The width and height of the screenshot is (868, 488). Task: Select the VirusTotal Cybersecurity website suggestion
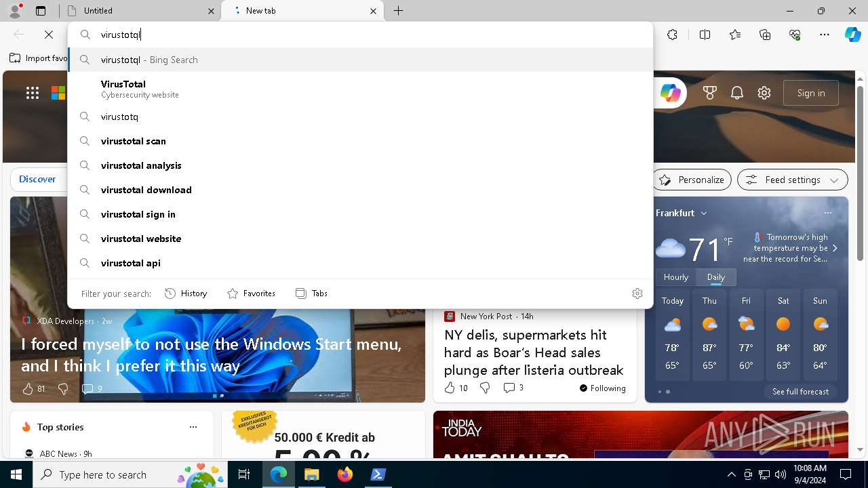coord(360,89)
